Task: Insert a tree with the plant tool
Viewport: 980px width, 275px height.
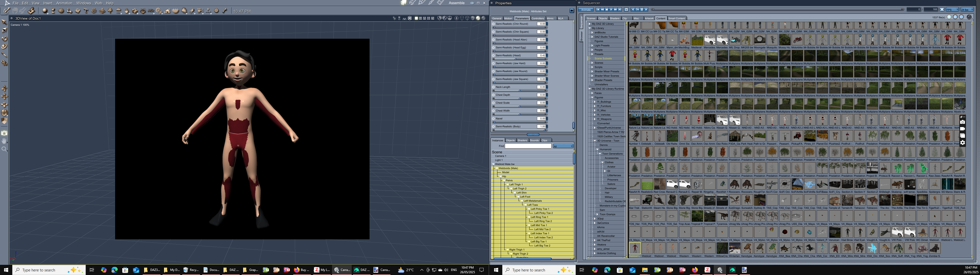Action: point(110,11)
